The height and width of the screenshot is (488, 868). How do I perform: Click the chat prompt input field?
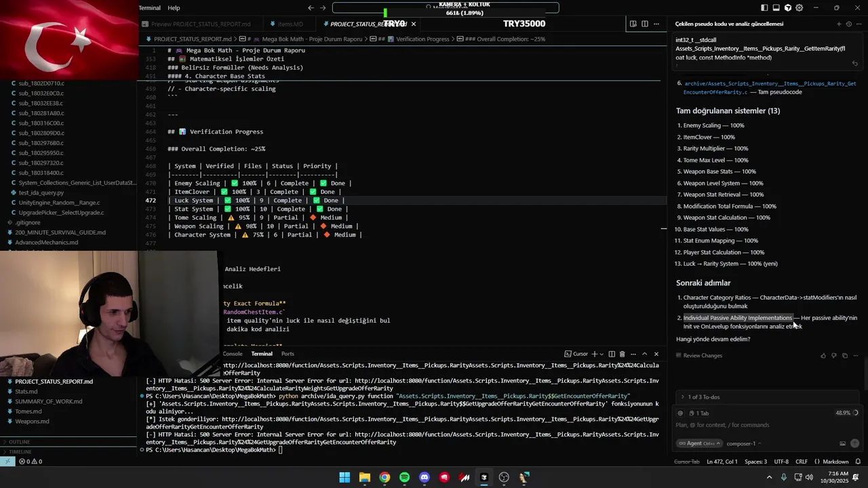(766, 426)
